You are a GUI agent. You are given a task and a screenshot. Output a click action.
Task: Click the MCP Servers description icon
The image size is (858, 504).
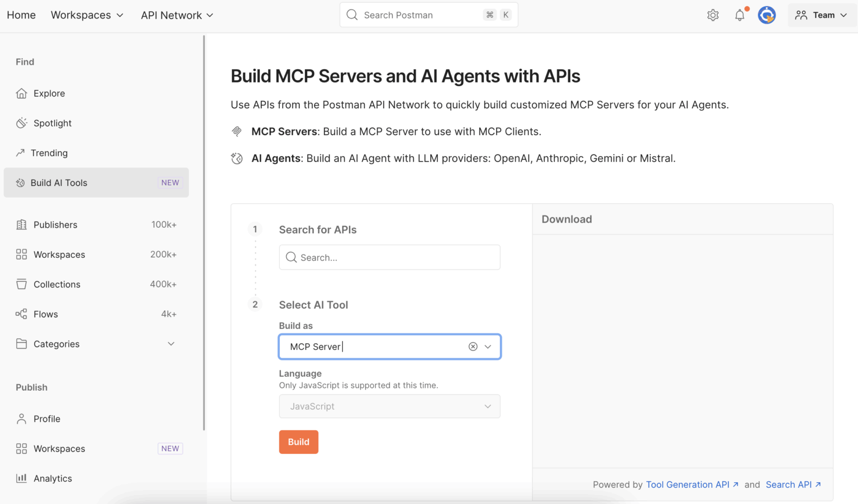(x=237, y=132)
